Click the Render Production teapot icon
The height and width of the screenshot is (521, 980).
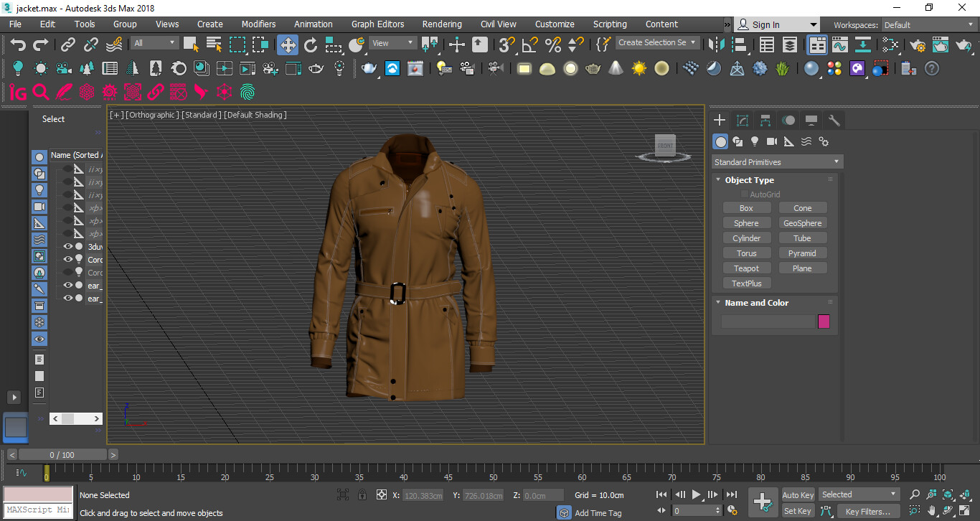(x=964, y=44)
